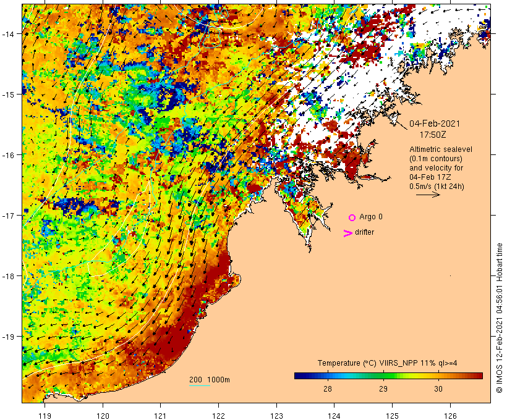Screen dimensions: 507x420
Task: Click the '200 1000m' depth contour label
Action: click(x=210, y=379)
